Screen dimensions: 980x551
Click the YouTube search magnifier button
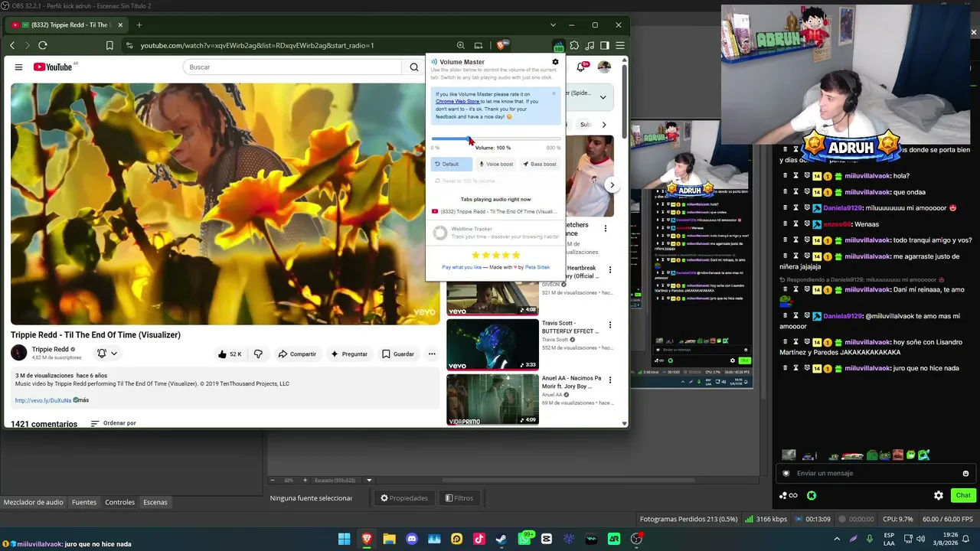pos(414,67)
